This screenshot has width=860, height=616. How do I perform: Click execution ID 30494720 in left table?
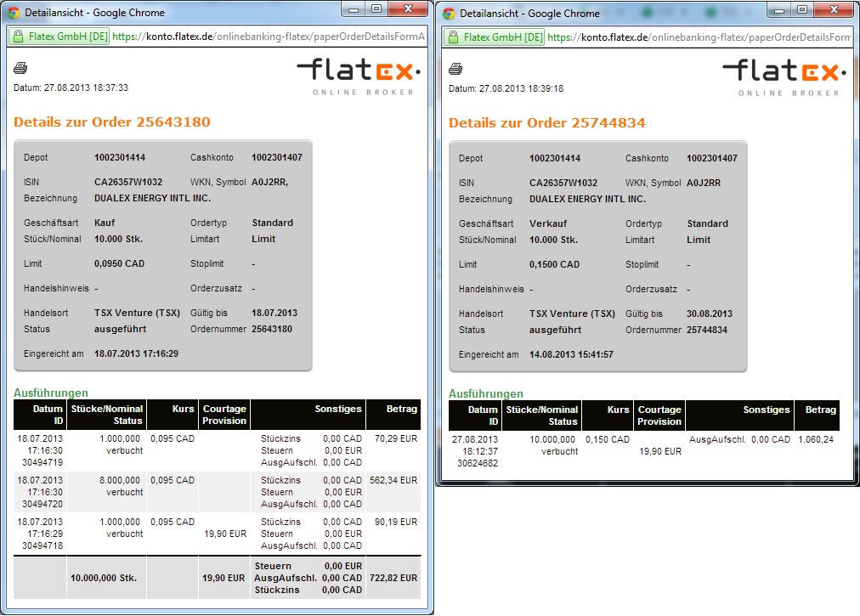coord(42,504)
